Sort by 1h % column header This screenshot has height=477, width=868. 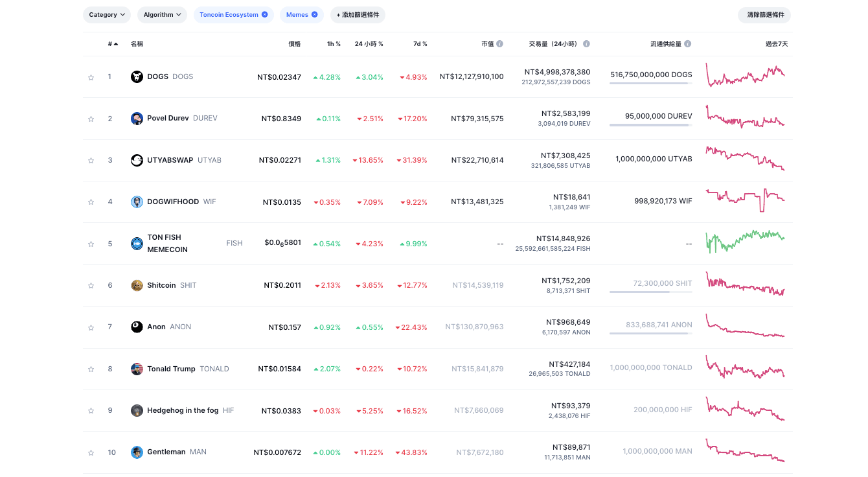coord(334,44)
